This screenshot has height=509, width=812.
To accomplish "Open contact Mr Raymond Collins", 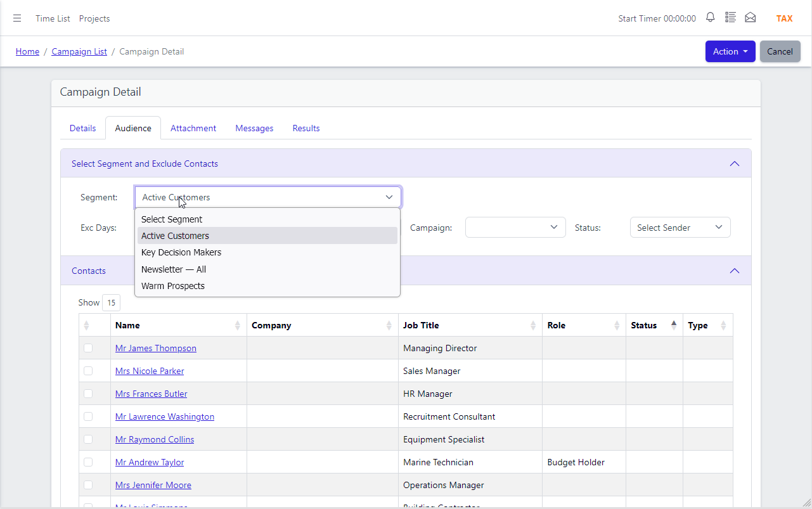I will (155, 439).
